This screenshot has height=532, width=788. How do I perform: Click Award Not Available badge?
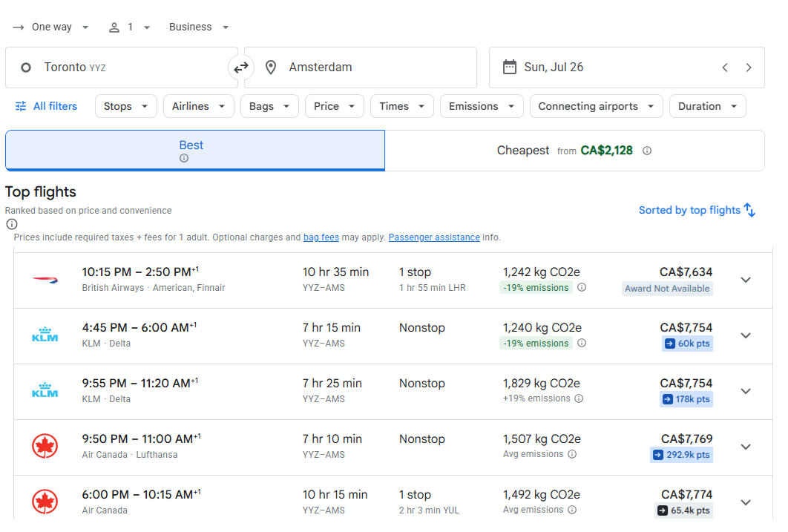coord(667,289)
